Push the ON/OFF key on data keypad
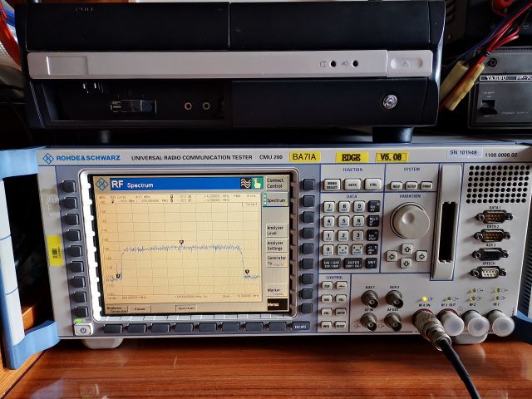 pos(332,264)
